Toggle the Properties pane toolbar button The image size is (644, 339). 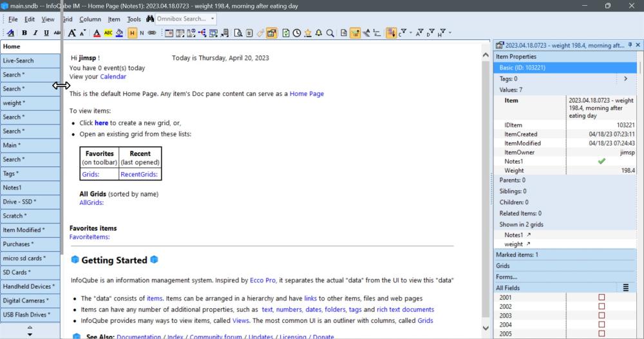tap(272, 33)
